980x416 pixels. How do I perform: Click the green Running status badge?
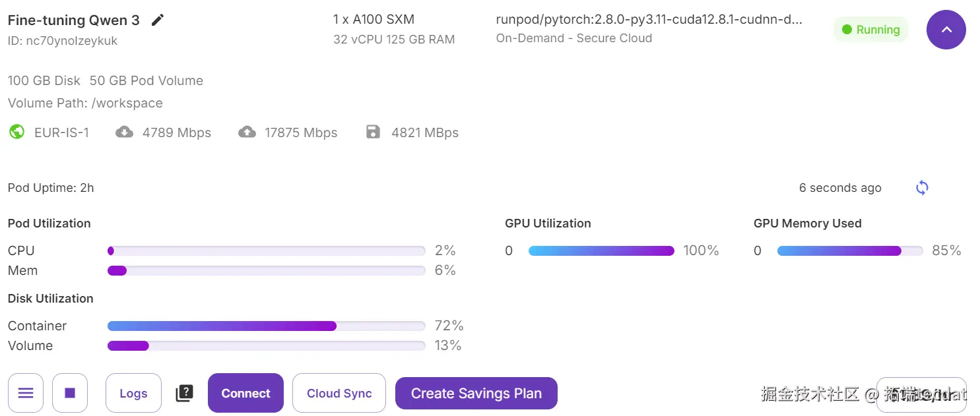[x=871, y=30]
